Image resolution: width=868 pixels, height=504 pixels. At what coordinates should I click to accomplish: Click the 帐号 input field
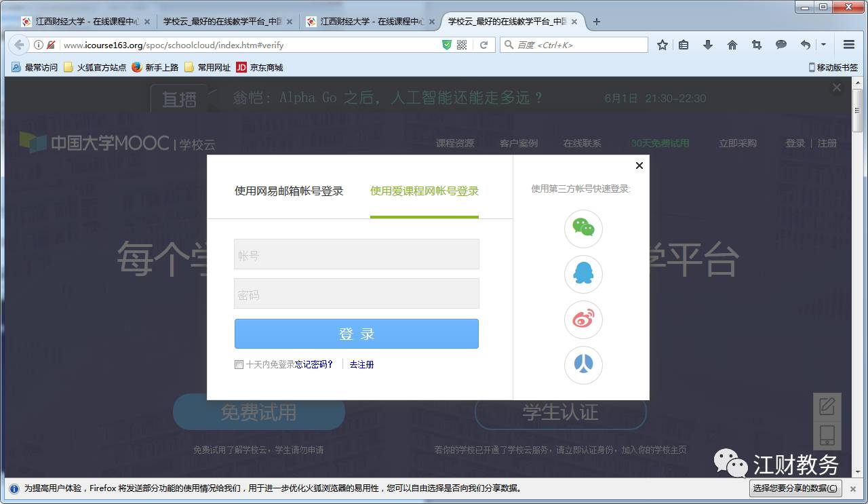(x=357, y=254)
